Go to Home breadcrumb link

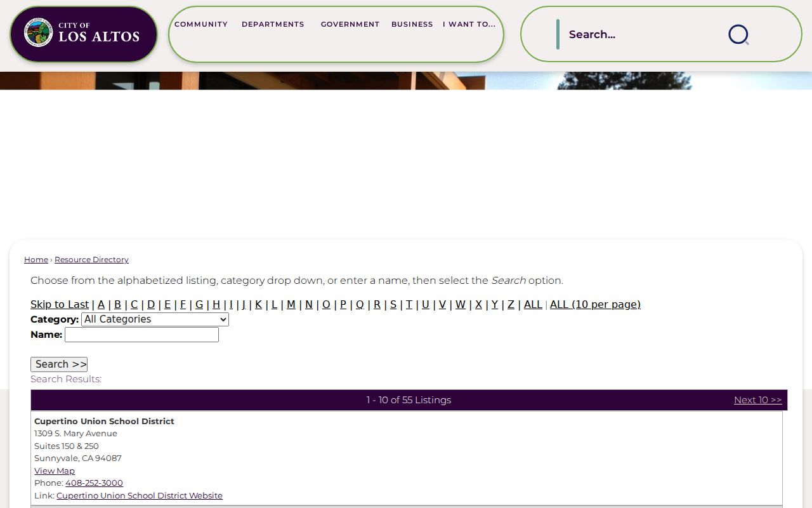tap(36, 260)
